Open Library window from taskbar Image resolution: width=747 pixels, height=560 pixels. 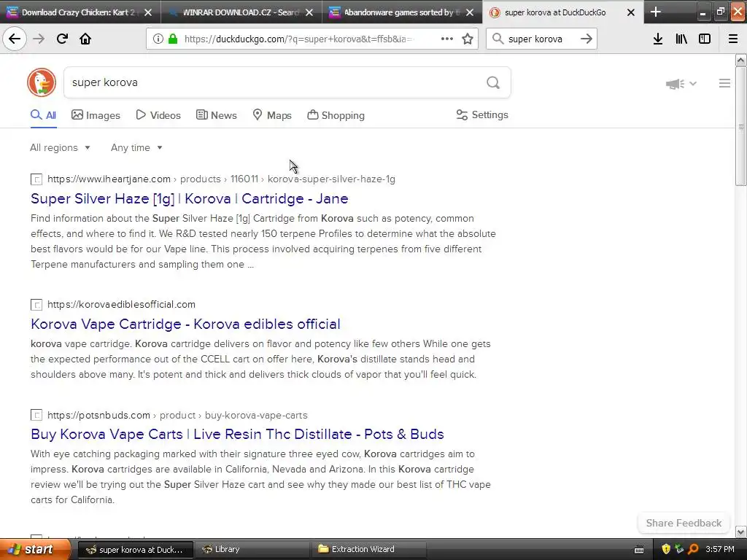tap(252, 549)
